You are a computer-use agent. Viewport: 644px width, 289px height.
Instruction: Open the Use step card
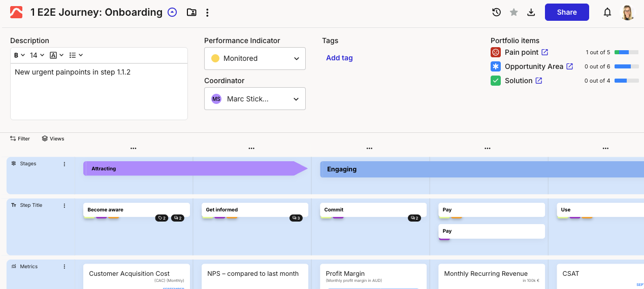(601, 209)
